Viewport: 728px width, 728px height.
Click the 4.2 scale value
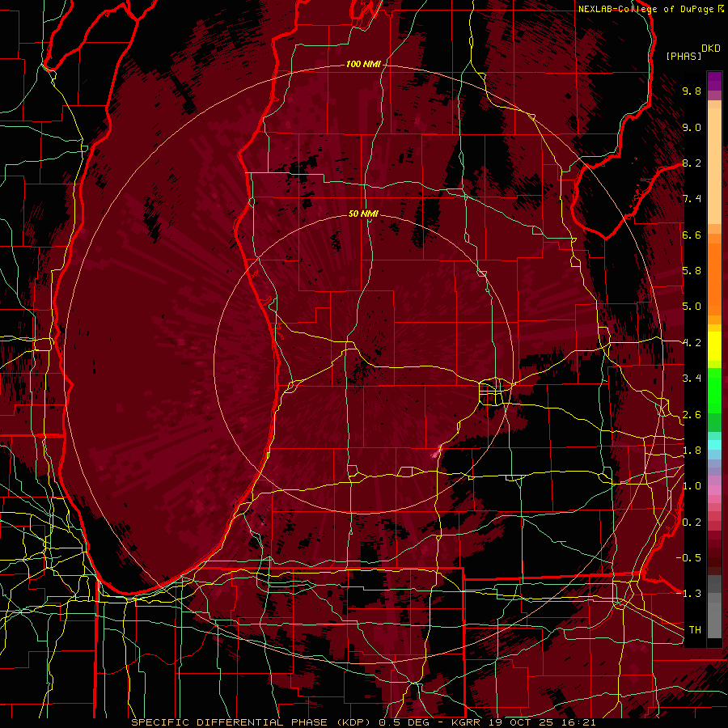pos(692,343)
